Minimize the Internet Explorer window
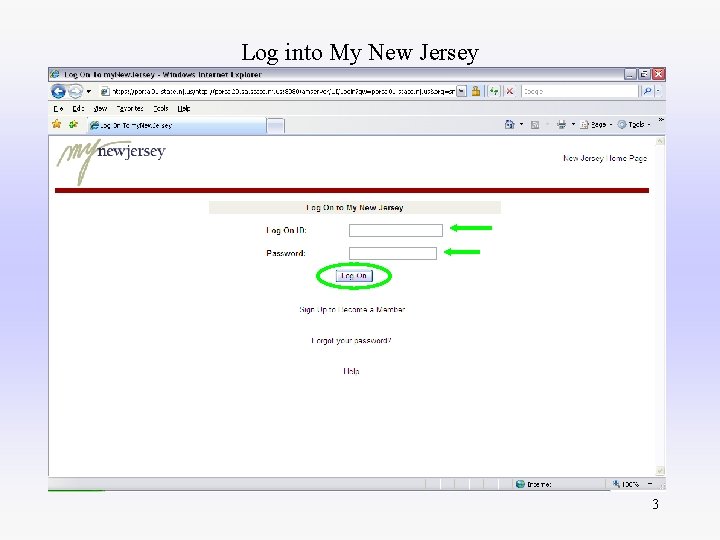Screen dimensions: 720x540 coord(630,74)
